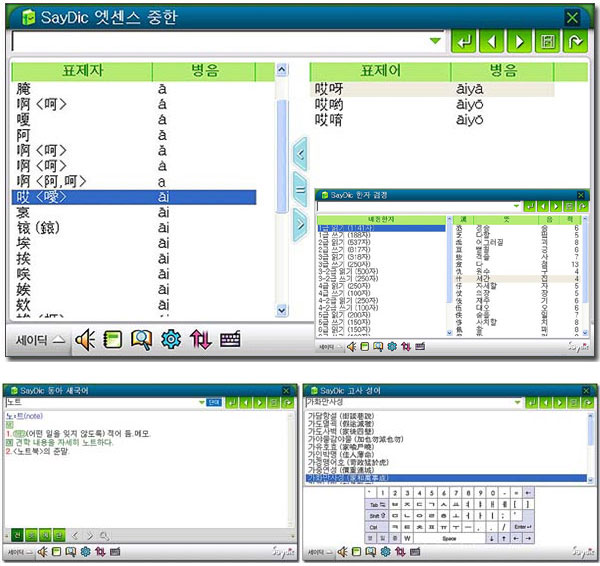Select the third green tab in 동아 새국어

[46, 535]
